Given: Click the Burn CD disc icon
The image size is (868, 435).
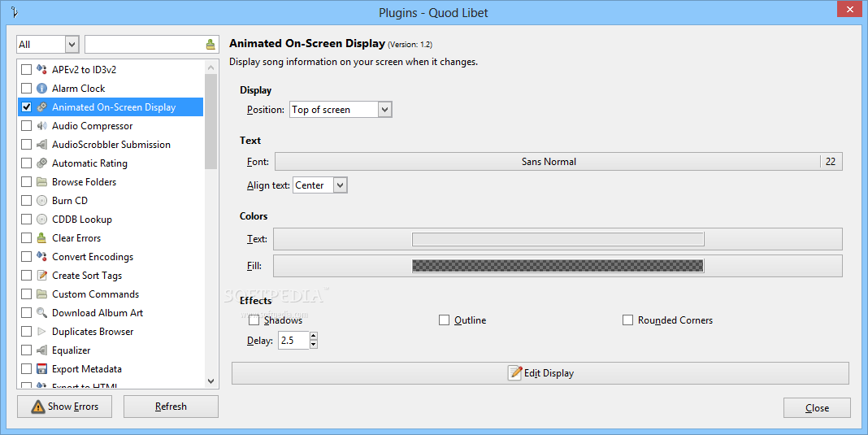Looking at the screenshot, I should point(42,201).
